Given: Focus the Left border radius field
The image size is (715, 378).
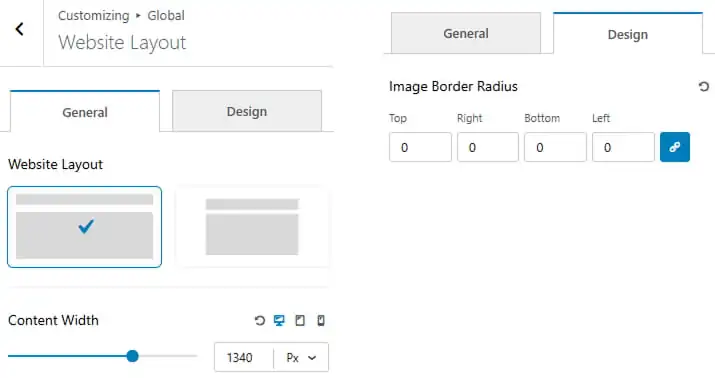Looking at the screenshot, I should pos(623,147).
